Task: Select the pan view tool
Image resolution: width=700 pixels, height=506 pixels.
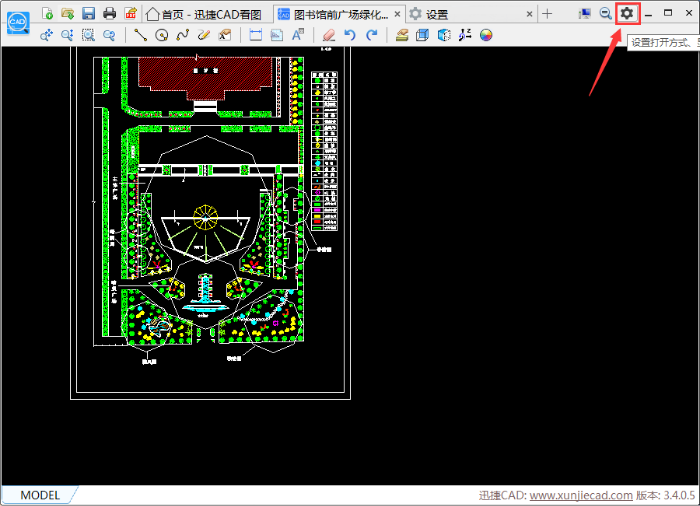Action: [x=46, y=35]
